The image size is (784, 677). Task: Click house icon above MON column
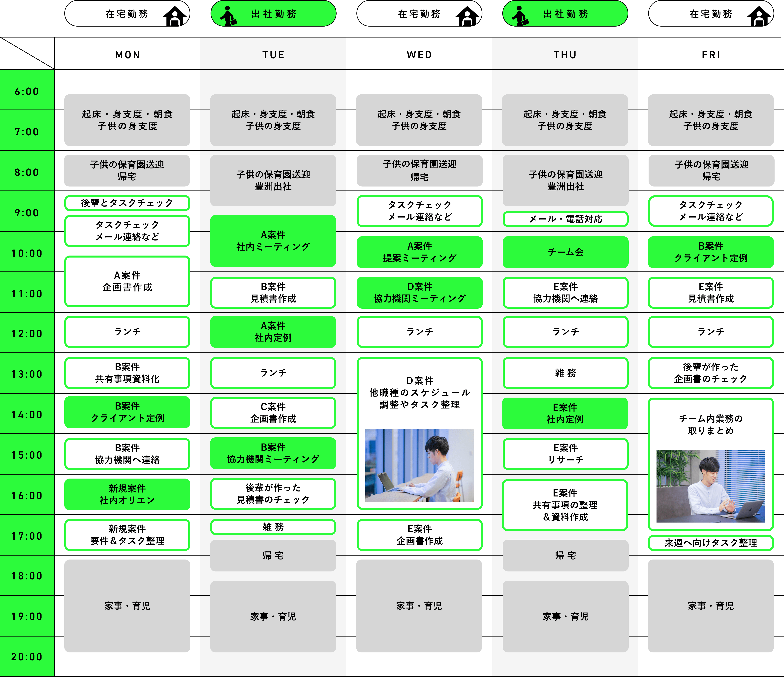tap(174, 16)
